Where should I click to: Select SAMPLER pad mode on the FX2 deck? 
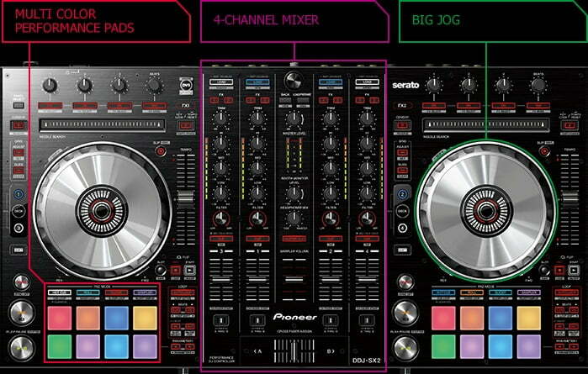click(529, 292)
